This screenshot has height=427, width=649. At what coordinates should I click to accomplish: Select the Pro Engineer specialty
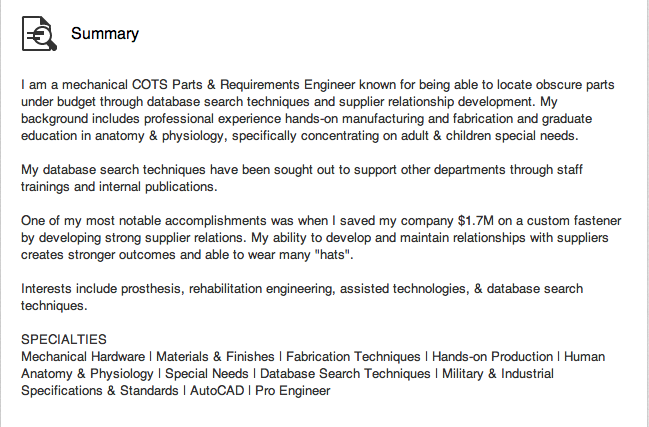coord(293,390)
